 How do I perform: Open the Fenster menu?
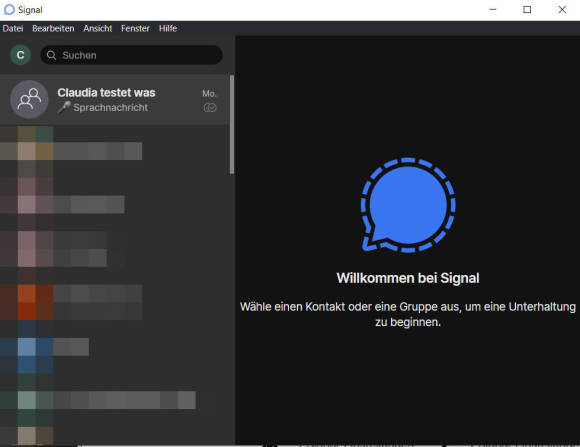click(x=135, y=28)
